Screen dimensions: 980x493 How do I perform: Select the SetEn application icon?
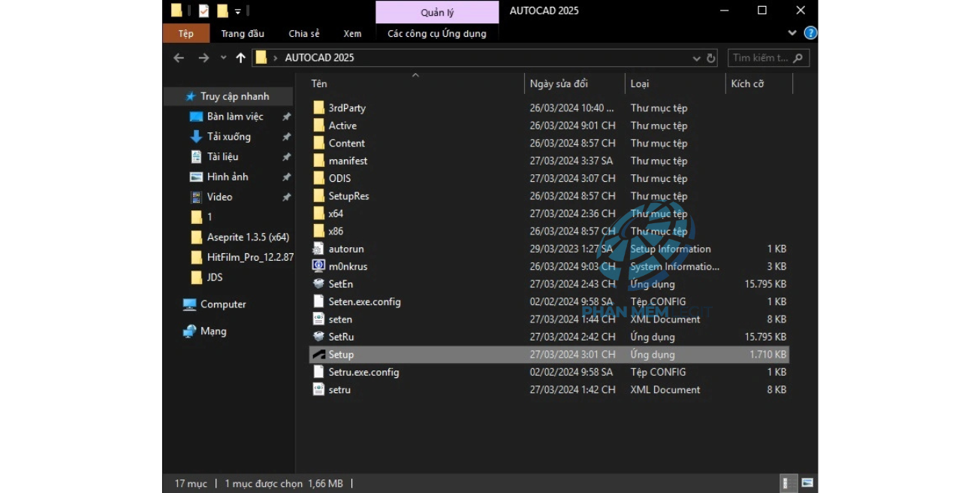(x=318, y=284)
